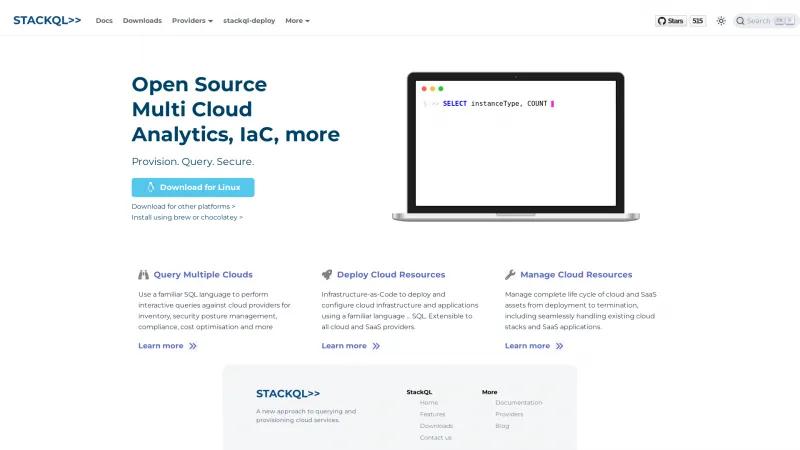Open the footer Blog link
The image size is (800, 450).
pos(502,426)
